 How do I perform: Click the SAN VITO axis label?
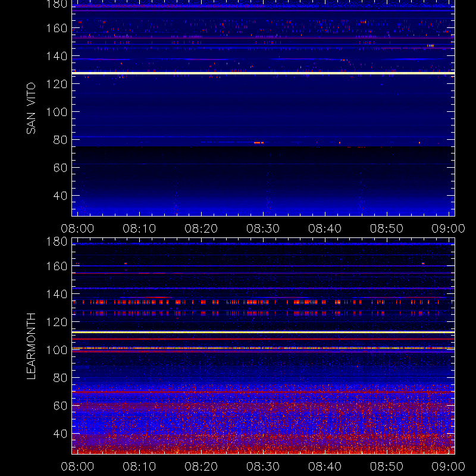pyautogui.click(x=31, y=108)
